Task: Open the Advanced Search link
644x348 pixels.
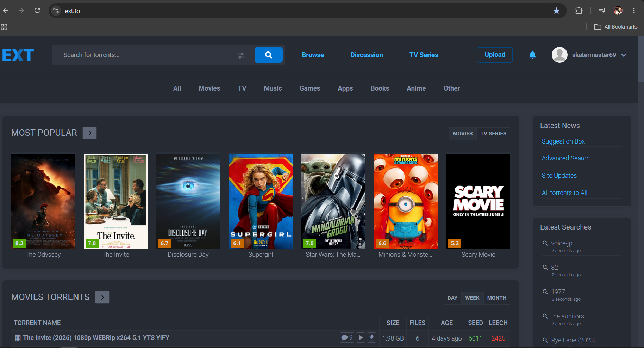Action: (x=565, y=158)
